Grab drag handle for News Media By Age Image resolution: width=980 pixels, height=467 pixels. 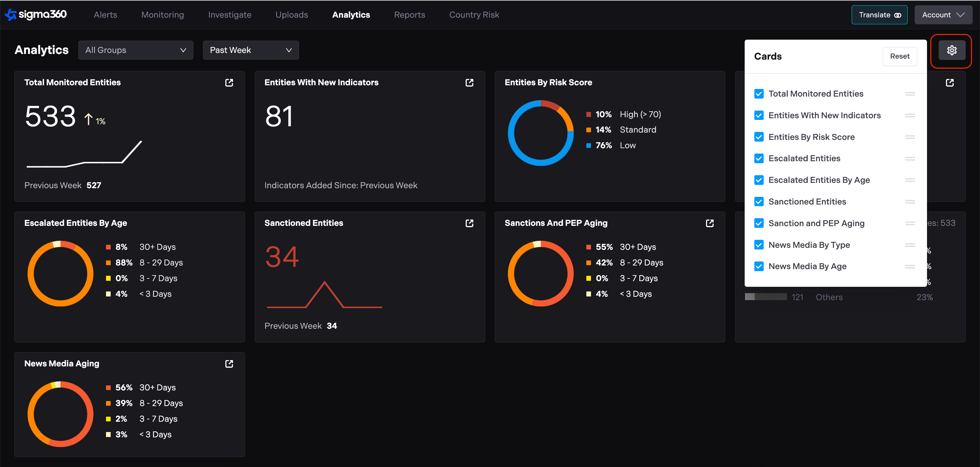pos(910,266)
